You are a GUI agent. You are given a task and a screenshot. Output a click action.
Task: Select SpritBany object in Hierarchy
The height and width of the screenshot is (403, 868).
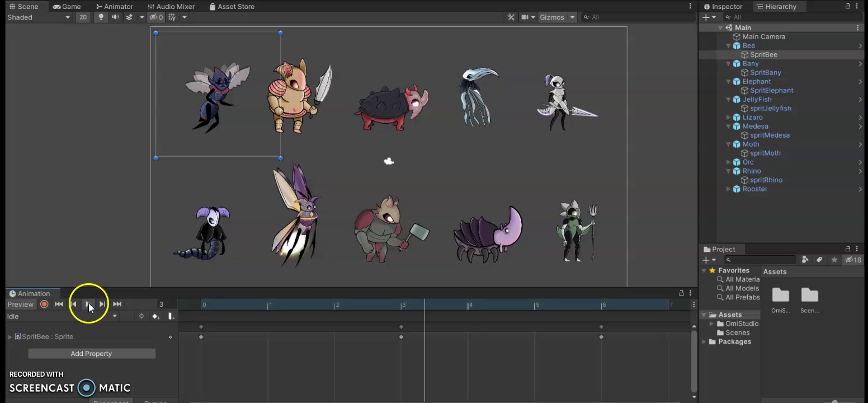pos(765,72)
